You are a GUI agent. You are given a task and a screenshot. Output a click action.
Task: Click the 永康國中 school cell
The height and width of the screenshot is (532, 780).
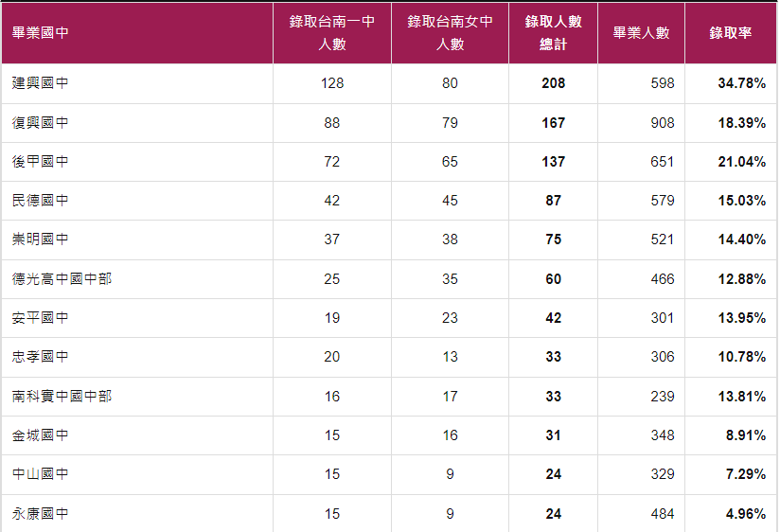[x=41, y=514]
